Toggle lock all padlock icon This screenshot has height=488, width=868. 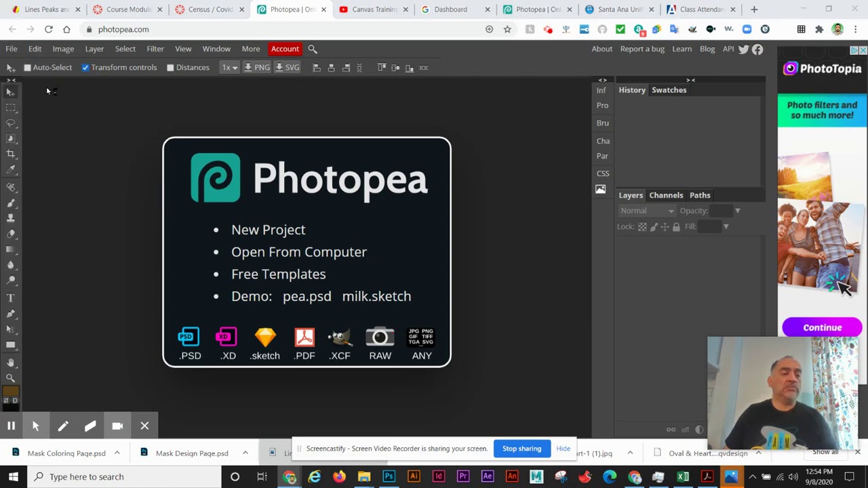click(676, 226)
